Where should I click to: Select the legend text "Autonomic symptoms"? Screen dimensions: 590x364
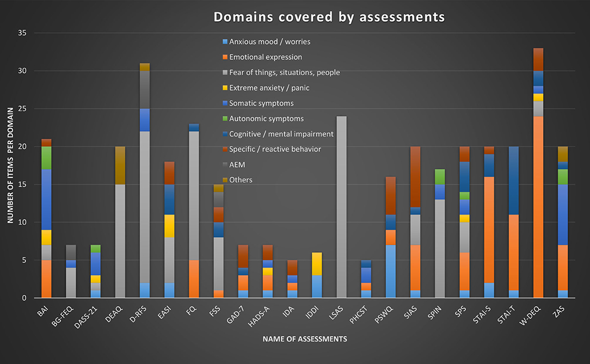pos(266,119)
